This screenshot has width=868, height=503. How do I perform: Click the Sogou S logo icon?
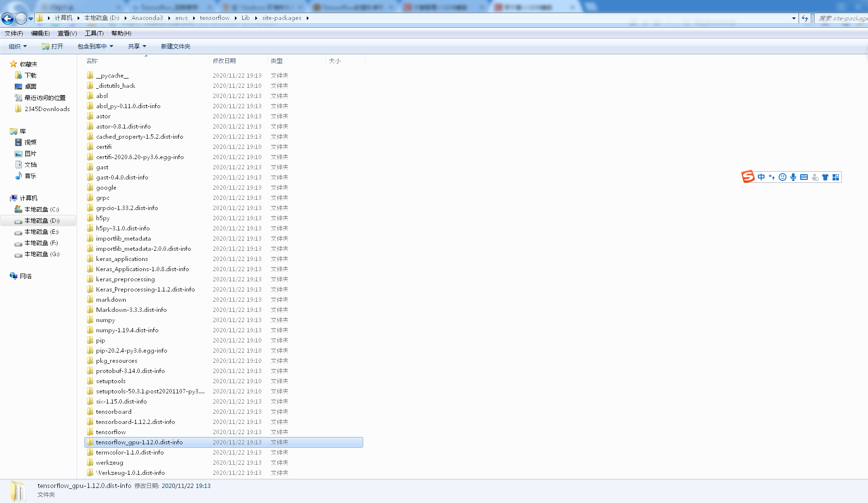[748, 177]
